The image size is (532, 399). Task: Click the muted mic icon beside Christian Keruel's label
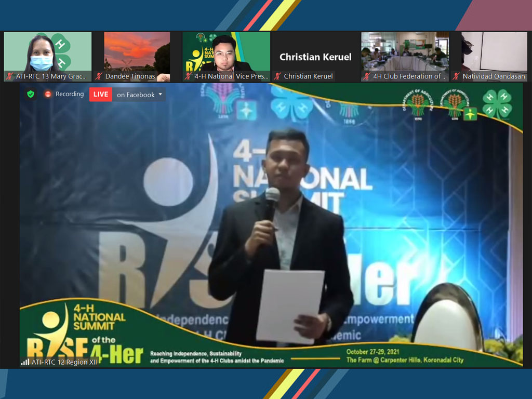[277, 76]
